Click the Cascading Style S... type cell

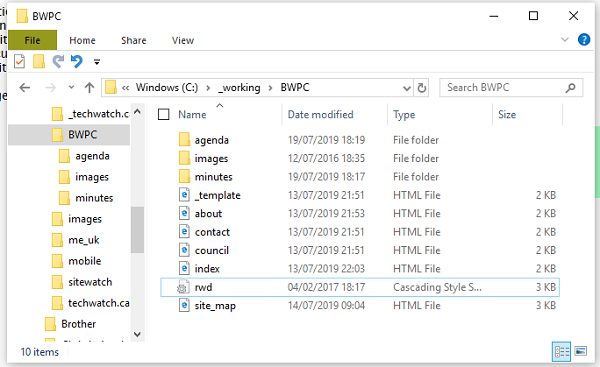click(437, 287)
